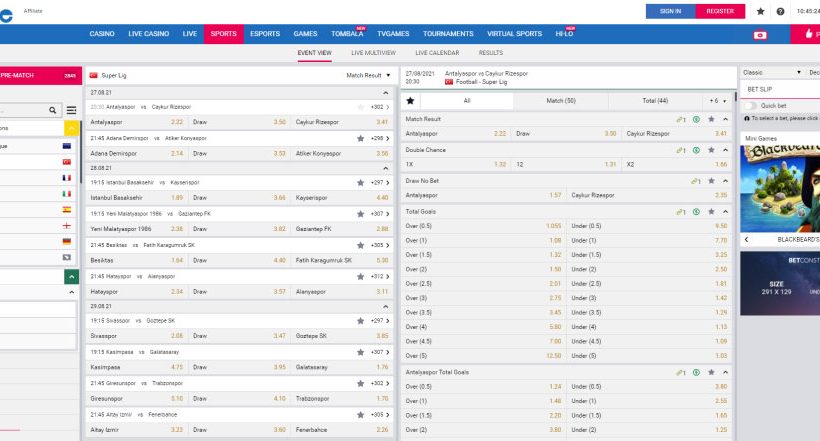Collapse the 27.08.21 date group
This screenshot has height=441, width=820.
(385, 93)
